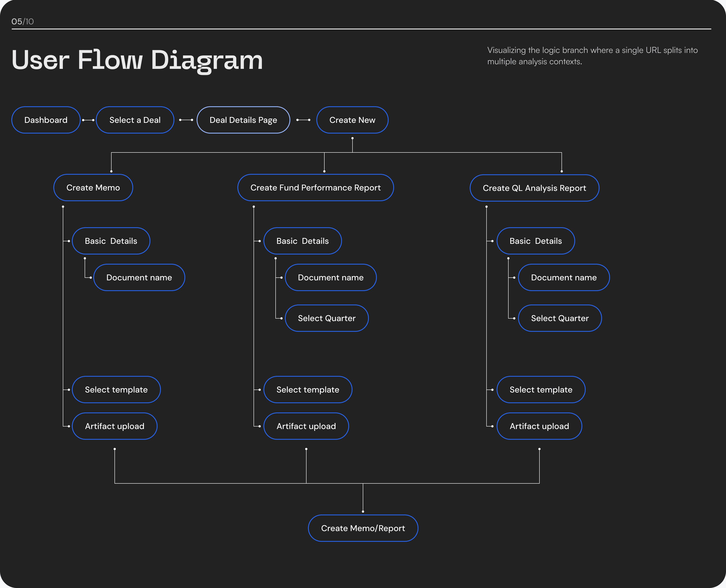
Task: Click Document name in Fund Performance branch
Action: pos(330,277)
